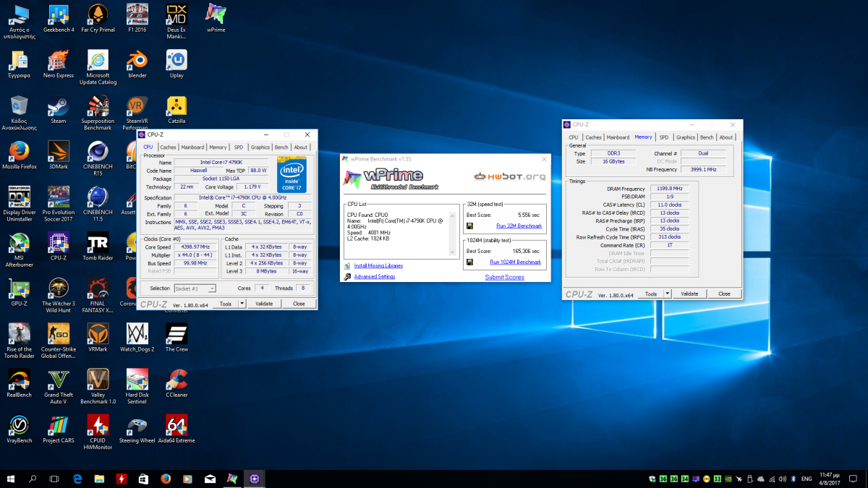Expand Tools dropdown arrow in Memory CPU-Z window
Image resolution: width=868 pixels, height=488 pixels.
(x=668, y=294)
